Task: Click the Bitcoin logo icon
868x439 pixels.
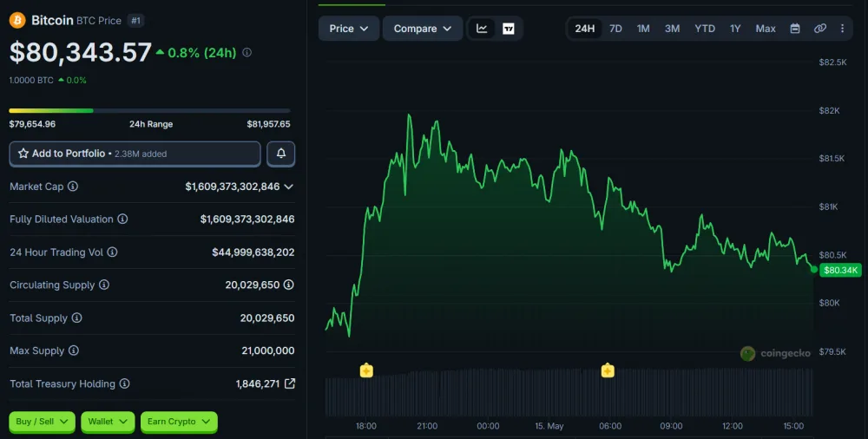Action: point(17,21)
